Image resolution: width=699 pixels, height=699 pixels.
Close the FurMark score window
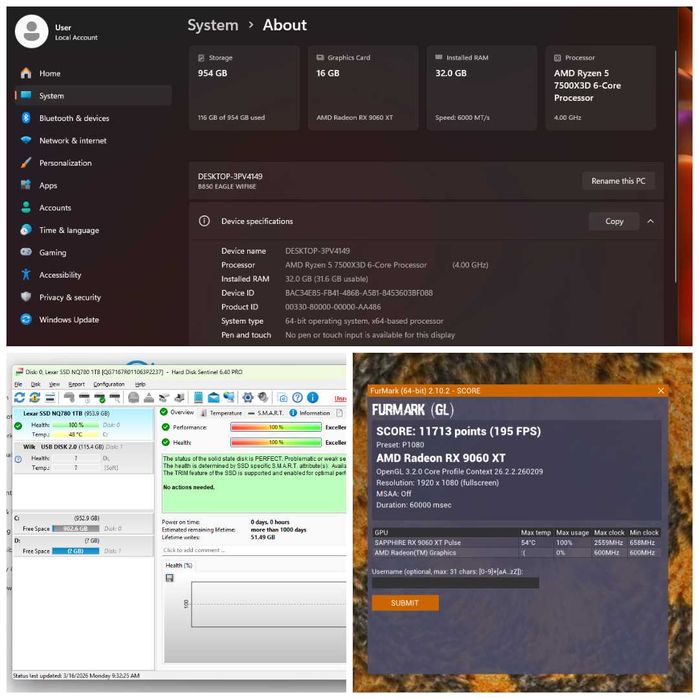tap(661, 391)
